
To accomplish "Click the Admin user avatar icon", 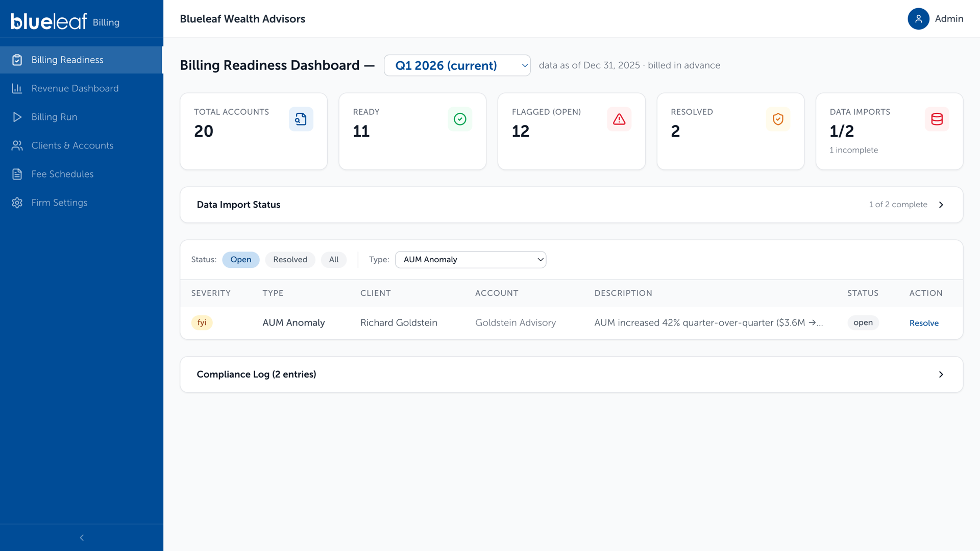I will 918,19.
